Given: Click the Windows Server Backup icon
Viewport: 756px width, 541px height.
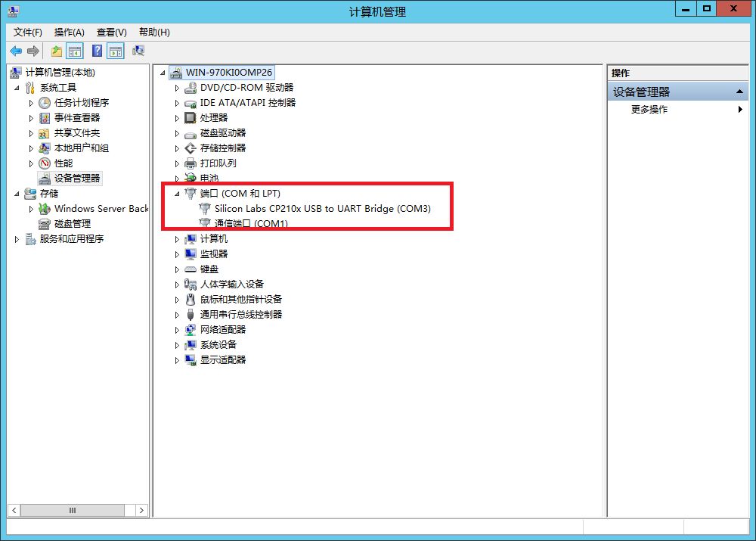Looking at the screenshot, I should click(x=45, y=209).
